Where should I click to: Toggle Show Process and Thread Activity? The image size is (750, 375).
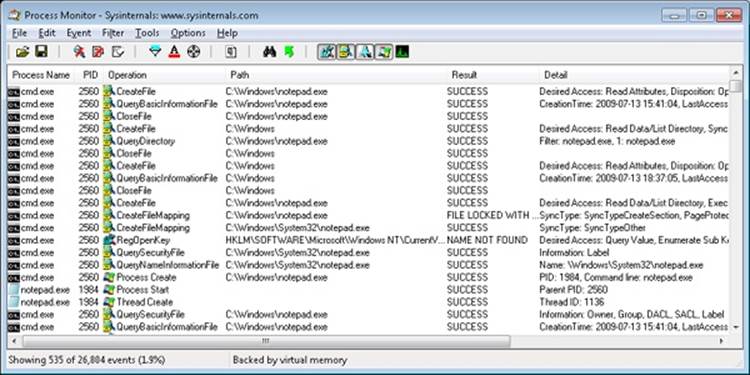point(383,52)
